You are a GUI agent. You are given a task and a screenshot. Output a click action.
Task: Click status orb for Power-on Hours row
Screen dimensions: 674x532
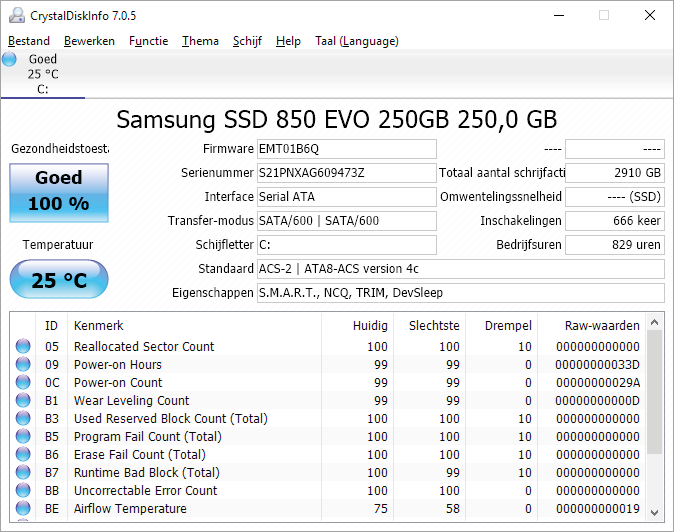(23, 364)
